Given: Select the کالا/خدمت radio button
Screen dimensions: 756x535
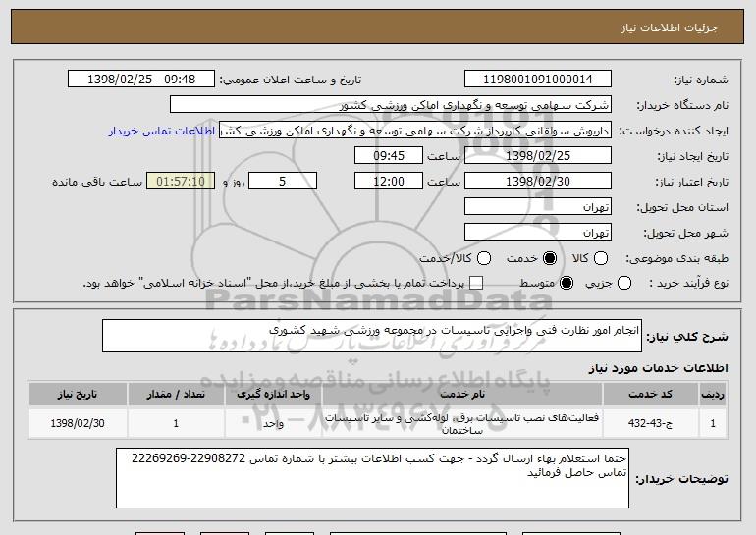Looking at the screenshot, I should click(484, 258).
